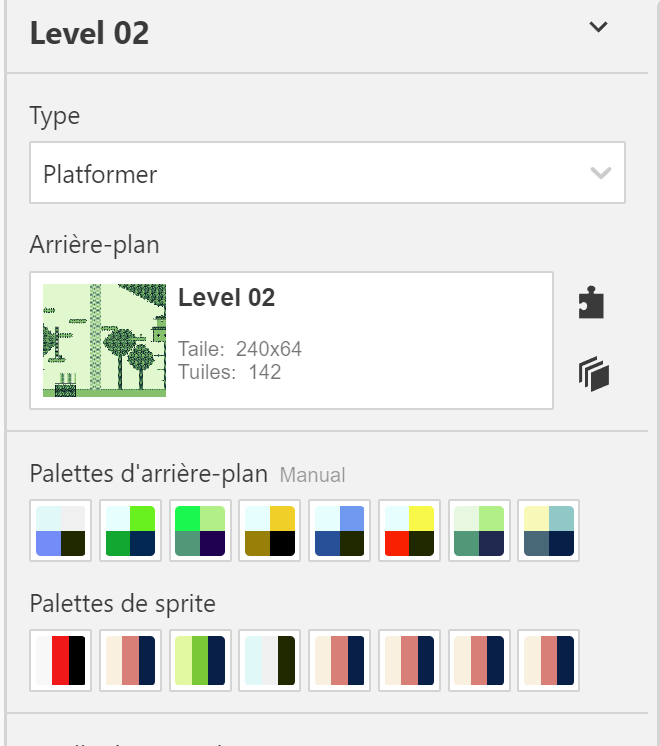660x746 pixels.
Task: Select the seventh background palette with teal
Action: [x=479, y=531]
